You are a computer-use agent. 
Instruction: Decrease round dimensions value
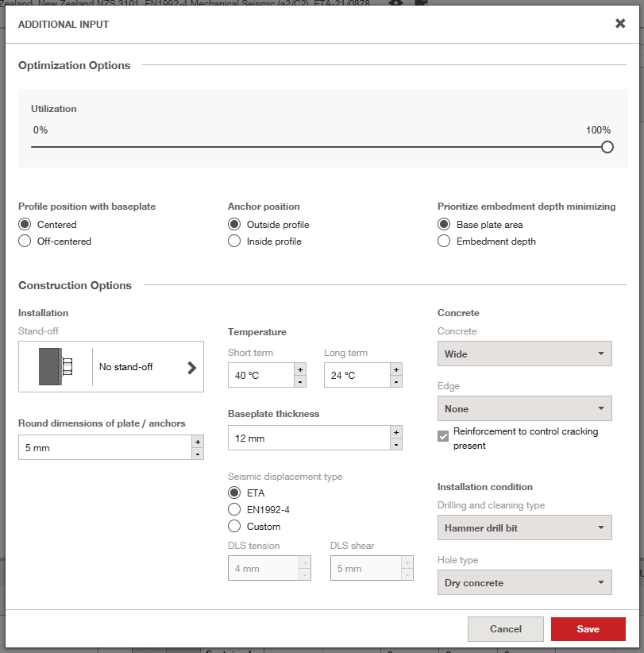click(198, 454)
